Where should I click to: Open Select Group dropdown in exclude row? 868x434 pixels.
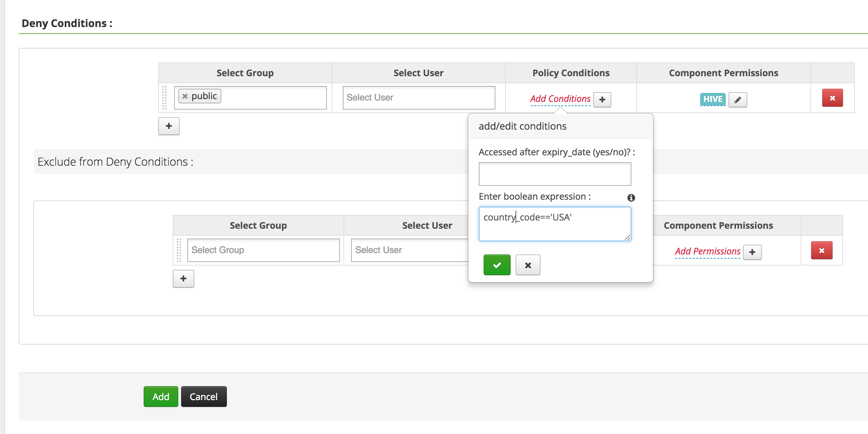263,250
